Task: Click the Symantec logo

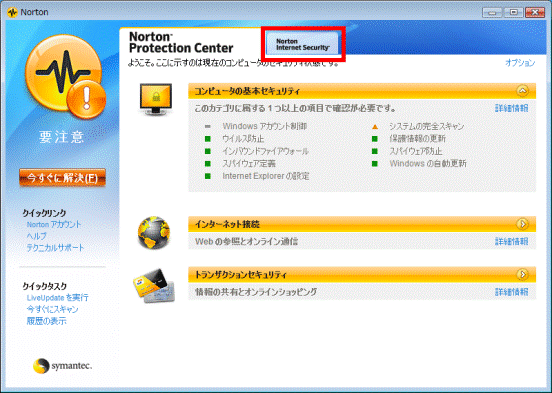Action: click(x=62, y=366)
